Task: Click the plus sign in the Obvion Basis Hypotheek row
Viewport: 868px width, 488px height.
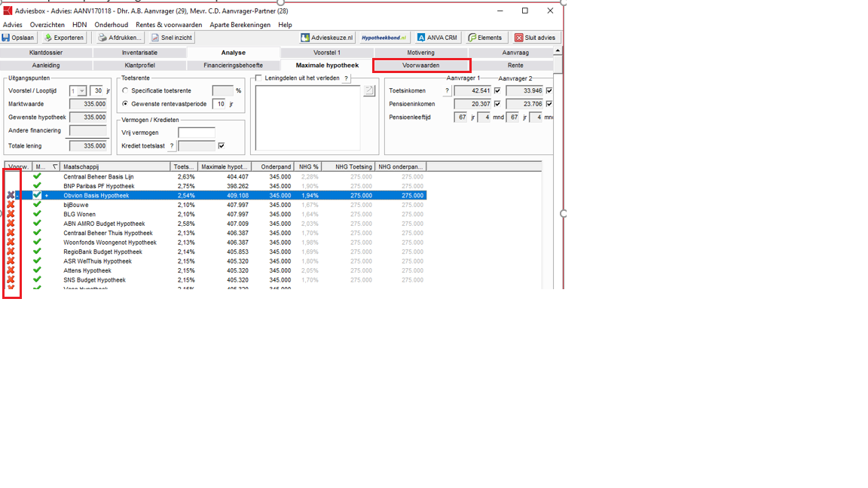Action: click(x=47, y=195)
